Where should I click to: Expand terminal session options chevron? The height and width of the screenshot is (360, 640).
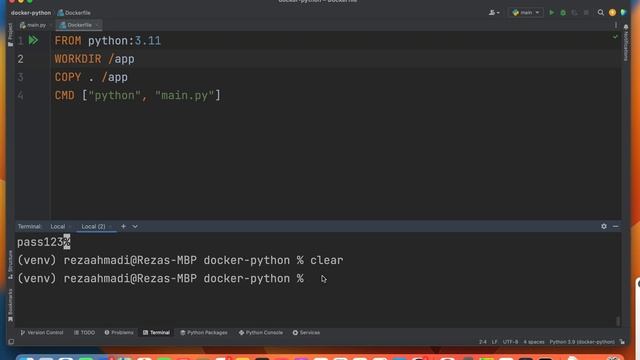(x=135, y=227)
